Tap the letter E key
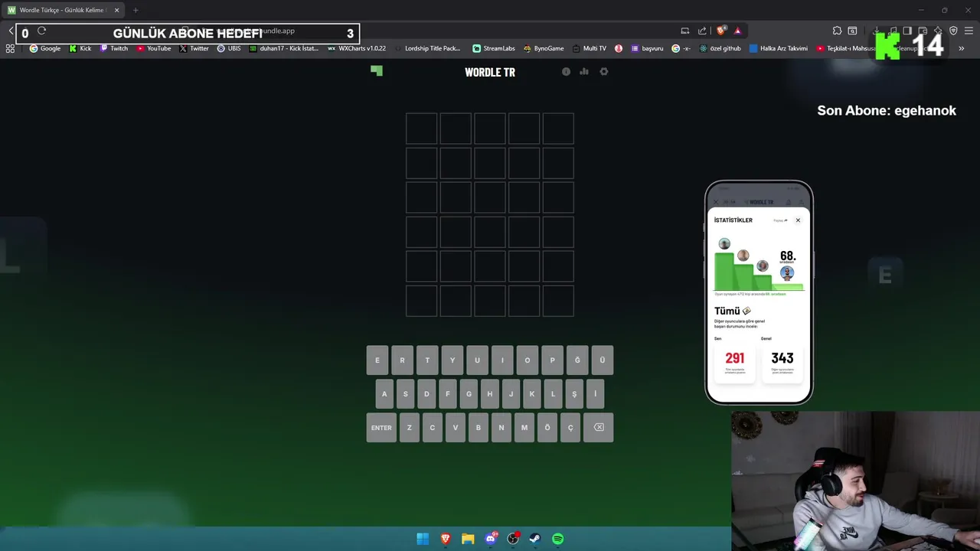The width and height of the screenshot is (980, 551). 377,360
